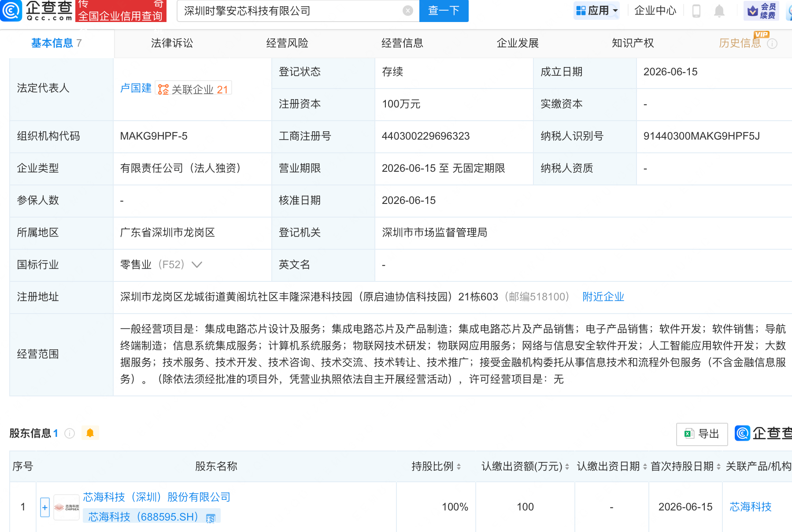Click the 登记机关 value 深圳市市场监督管理局
The width and height of the screenshot is (792, 532).
435,233
